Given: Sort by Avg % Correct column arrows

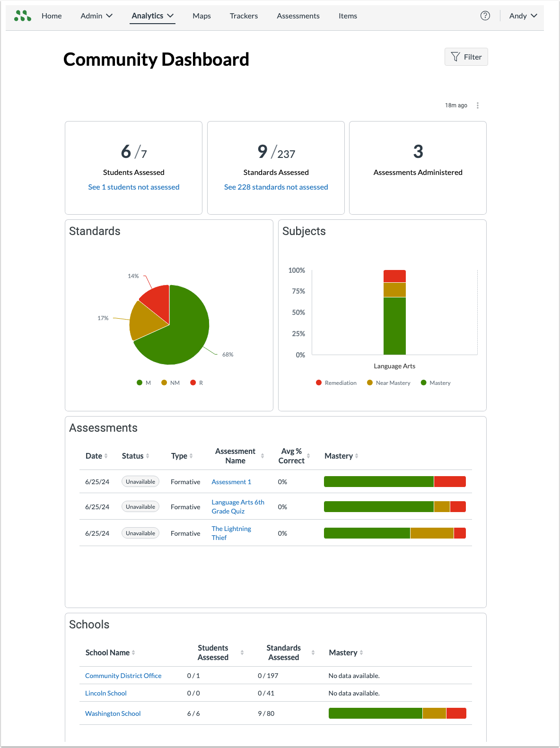Looking at the screenshot, I should 308,456.
